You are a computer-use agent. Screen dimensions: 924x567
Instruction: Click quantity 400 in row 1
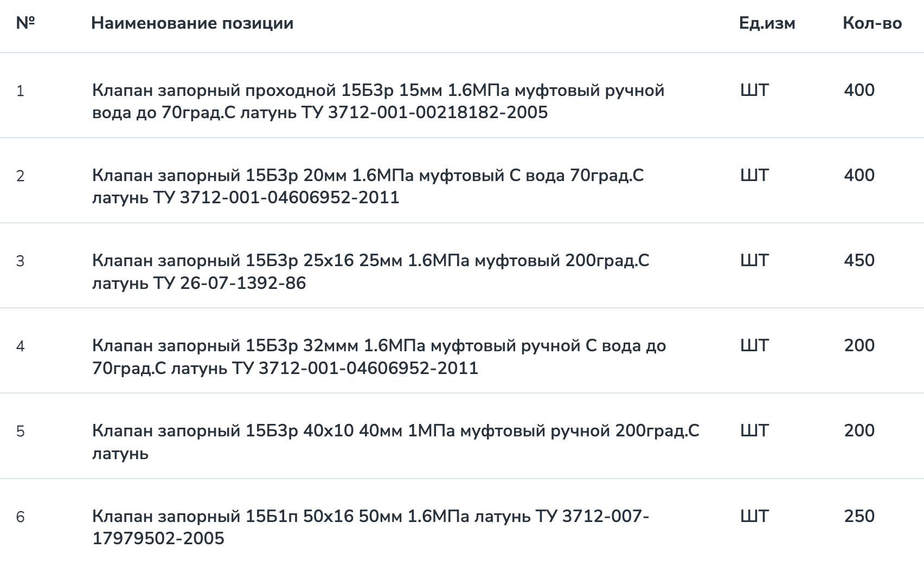click(859, 91)
